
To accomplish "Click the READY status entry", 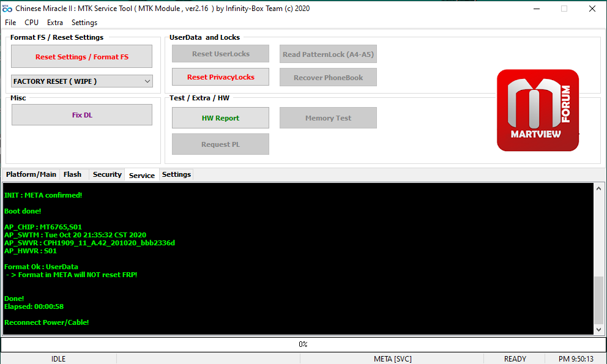I will [515, 359].
